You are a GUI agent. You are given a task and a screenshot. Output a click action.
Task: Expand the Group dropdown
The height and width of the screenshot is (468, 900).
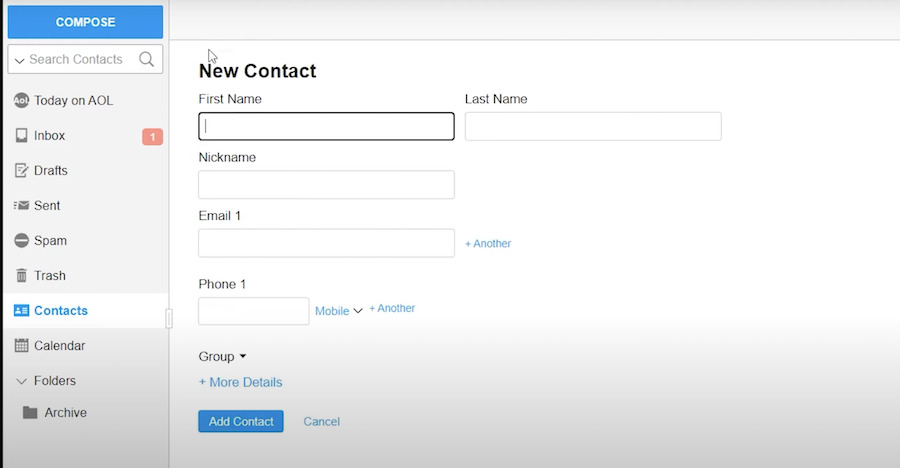222,357
